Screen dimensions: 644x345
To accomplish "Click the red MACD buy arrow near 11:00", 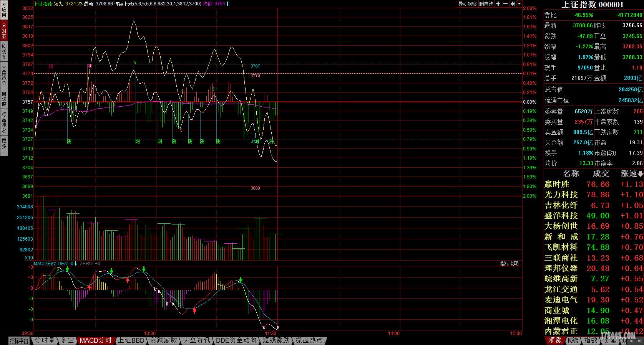I will coord(194,310).
